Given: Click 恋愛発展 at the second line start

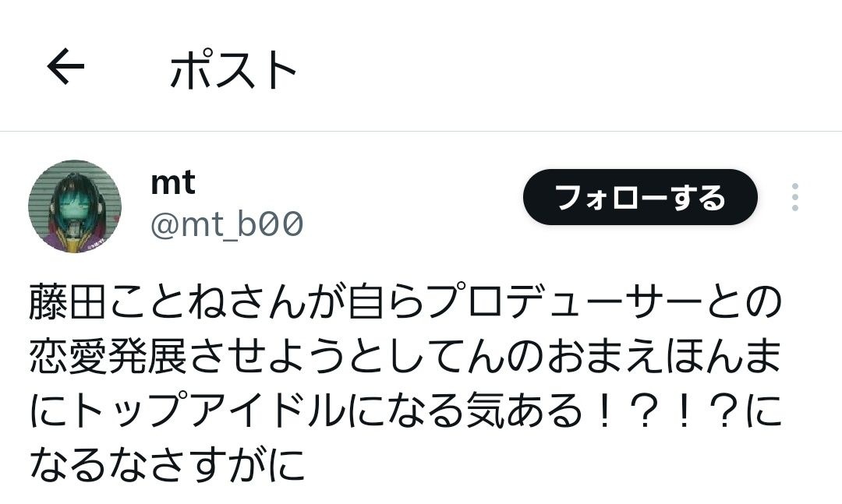Looking at the screenshot, I should [107, 357].
